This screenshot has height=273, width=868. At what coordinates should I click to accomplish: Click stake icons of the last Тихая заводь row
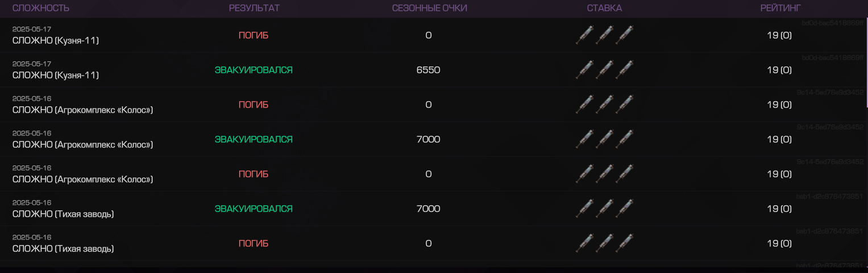[605, 243]
